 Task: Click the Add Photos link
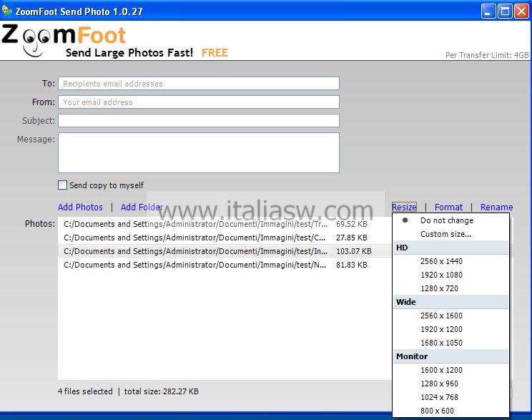(80, 207)
